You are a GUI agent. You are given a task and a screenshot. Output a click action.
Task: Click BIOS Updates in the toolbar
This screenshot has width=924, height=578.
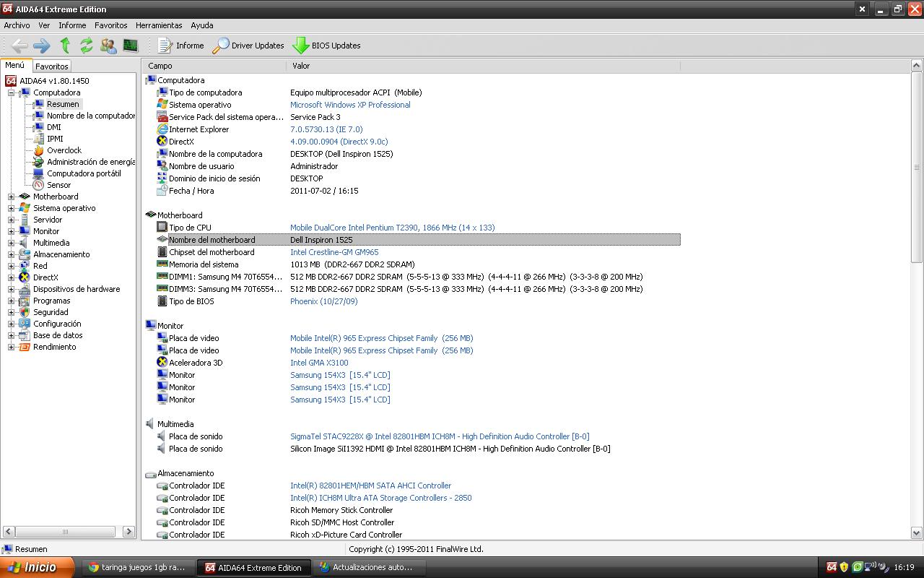point(326,46)
